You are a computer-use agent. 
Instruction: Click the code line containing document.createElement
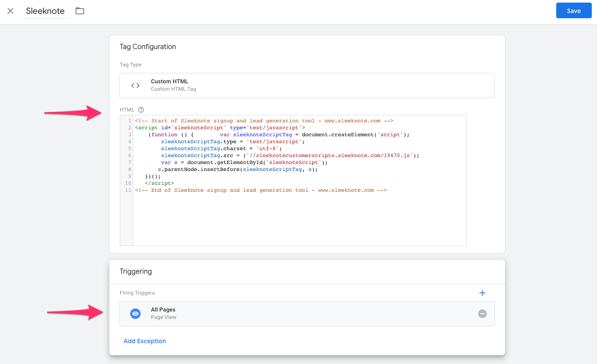(279, 134)
